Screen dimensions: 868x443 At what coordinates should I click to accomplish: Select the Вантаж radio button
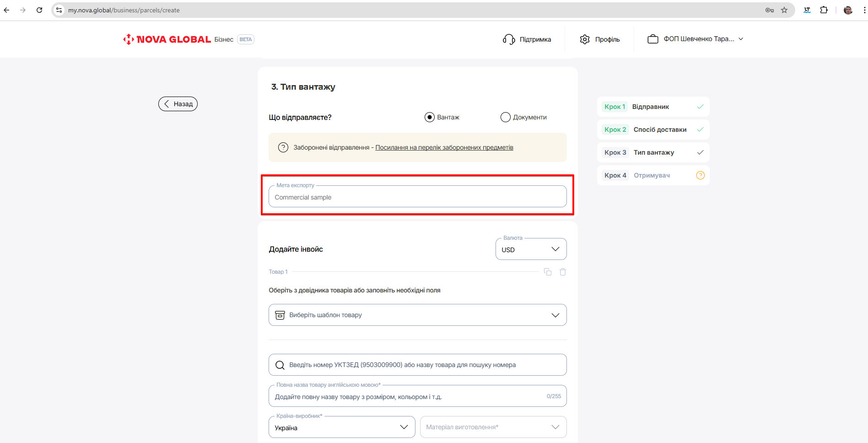pyautogui.click(x=429, y=117)
